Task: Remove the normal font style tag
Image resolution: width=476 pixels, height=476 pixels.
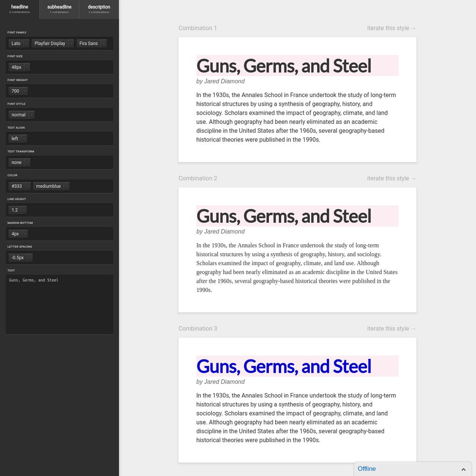Action: (31, 115)
